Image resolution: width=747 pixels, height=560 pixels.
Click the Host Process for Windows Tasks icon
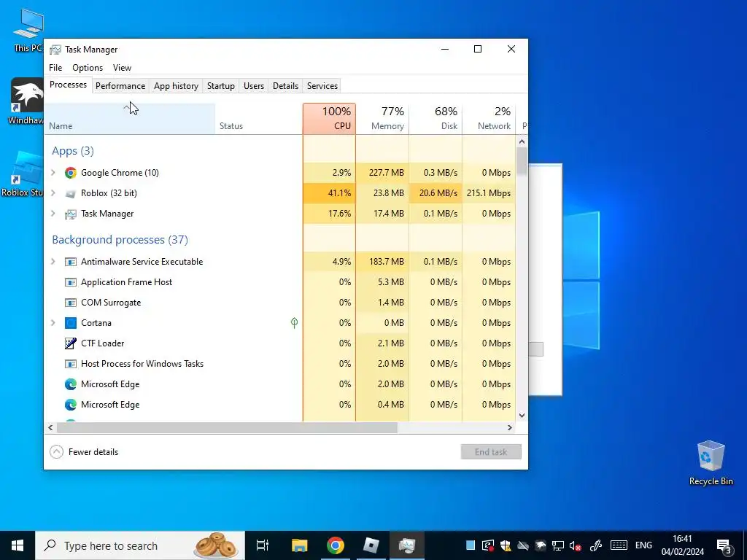71,364
